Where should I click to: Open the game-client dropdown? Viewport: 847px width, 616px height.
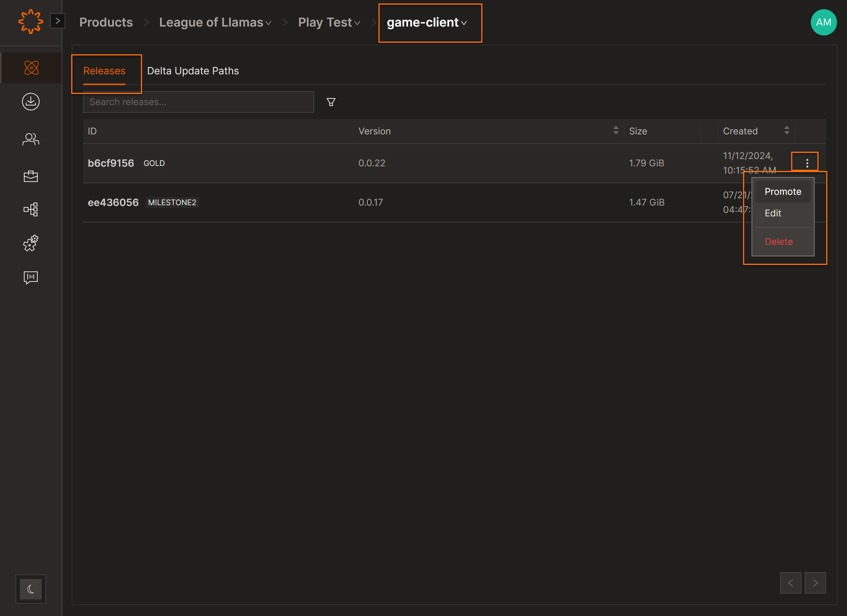[427, 23]
